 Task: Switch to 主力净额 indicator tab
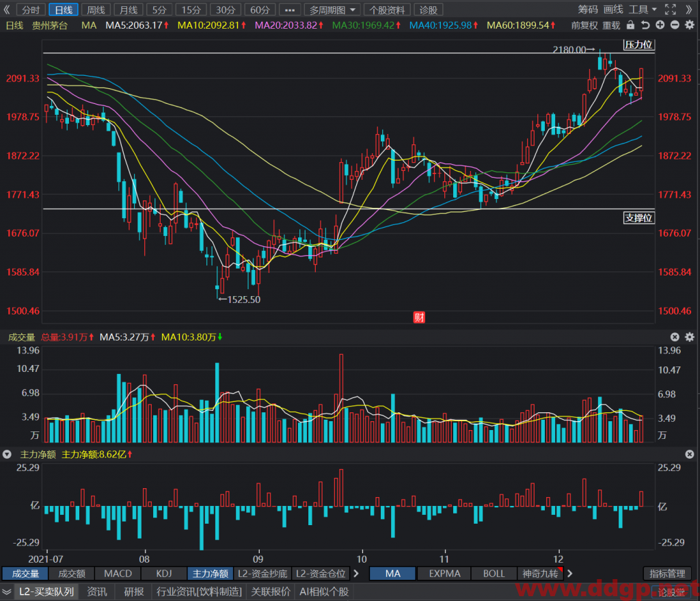[x=211, y=574]
